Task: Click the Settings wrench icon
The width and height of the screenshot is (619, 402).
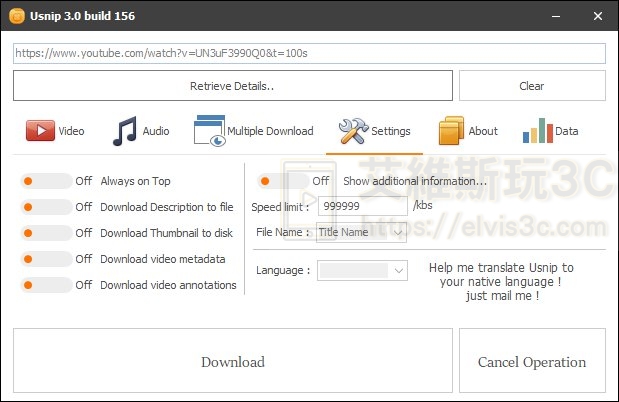Action: point(353,131)
